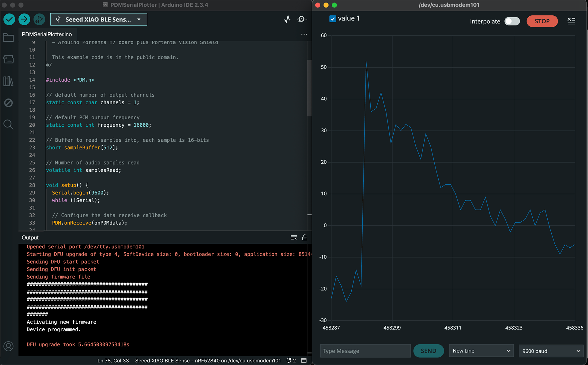Select the PDMSerialPlotter.ino tab
This screenshot has width=588, height=365.
47,34
